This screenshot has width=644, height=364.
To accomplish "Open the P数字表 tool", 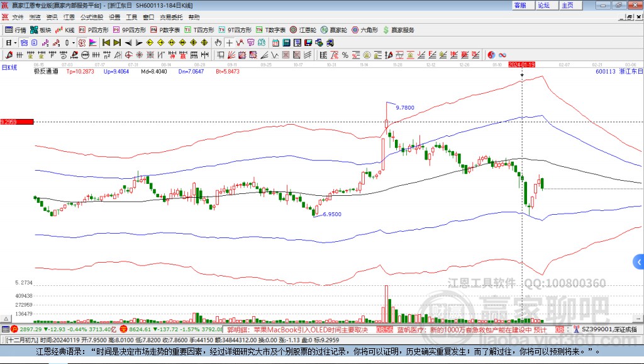I will [165, 30].
